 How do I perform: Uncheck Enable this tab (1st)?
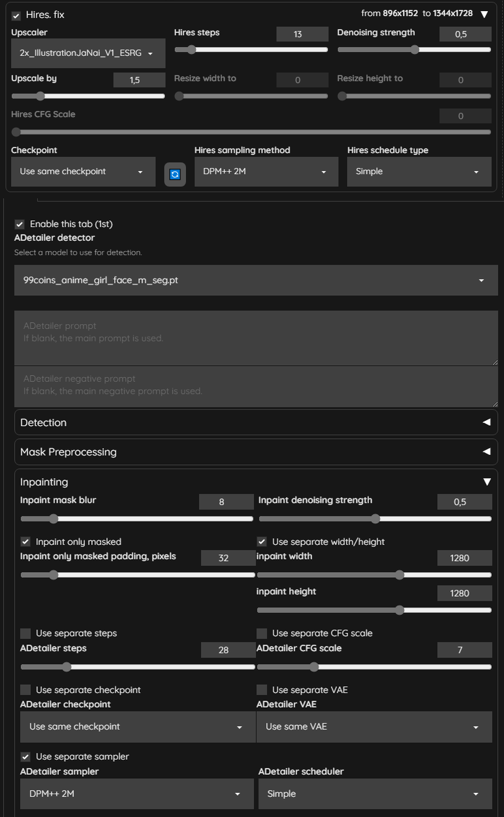20,224
